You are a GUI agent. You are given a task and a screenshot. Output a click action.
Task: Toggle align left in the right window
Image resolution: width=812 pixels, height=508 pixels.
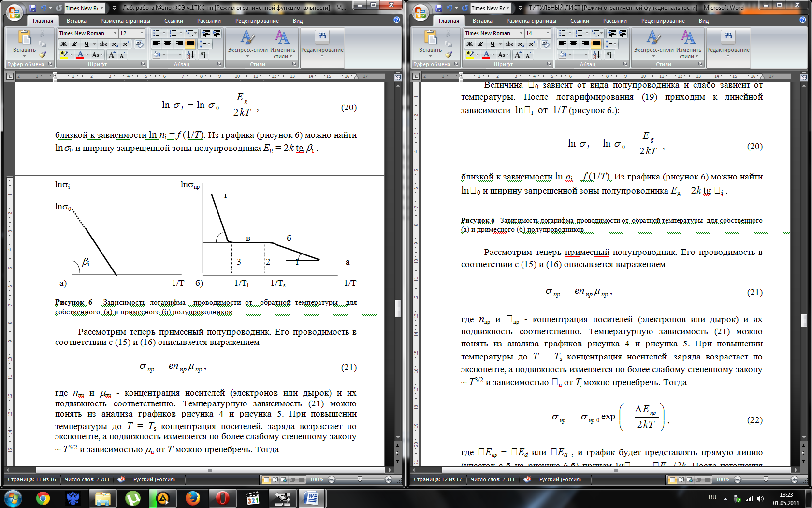[562, 44]
